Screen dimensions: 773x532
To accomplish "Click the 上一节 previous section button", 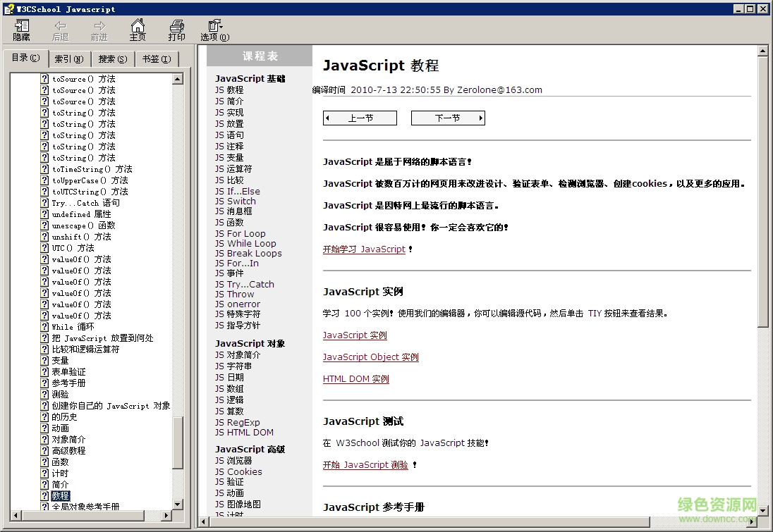I will point(360,118).
